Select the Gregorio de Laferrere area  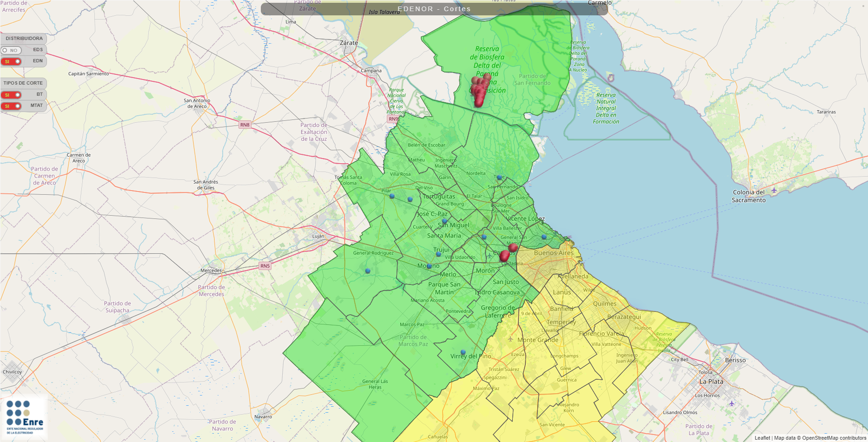(498, 311)
